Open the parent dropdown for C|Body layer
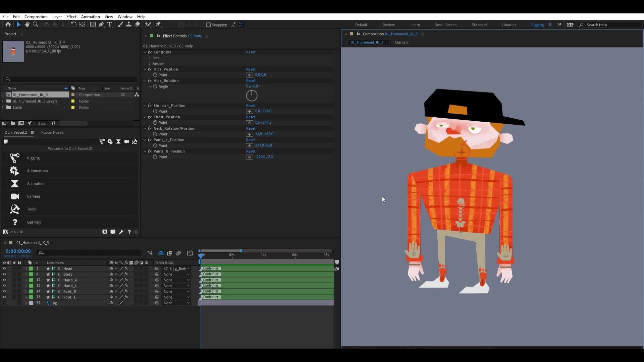Viewport: 644px width, 362px height. 189,274
